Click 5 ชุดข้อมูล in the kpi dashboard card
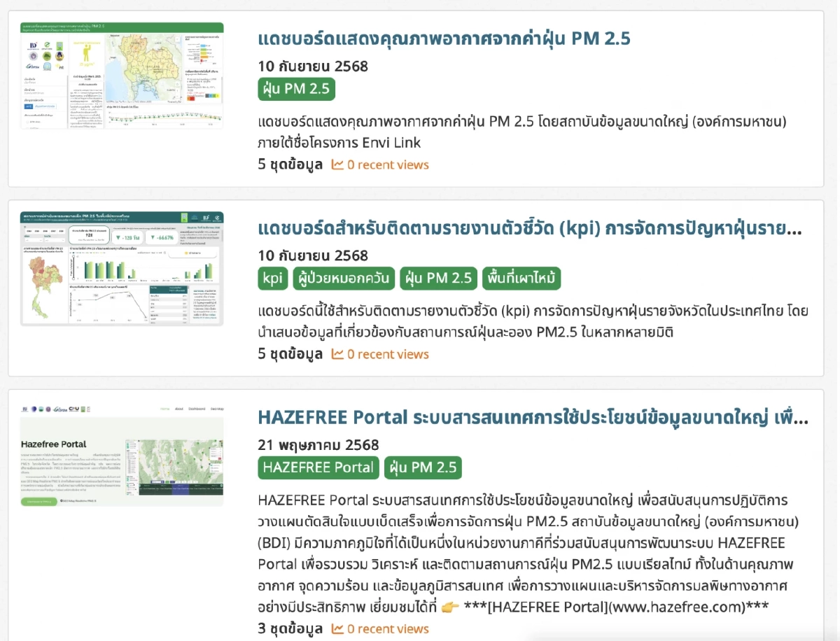 point(290,354)
